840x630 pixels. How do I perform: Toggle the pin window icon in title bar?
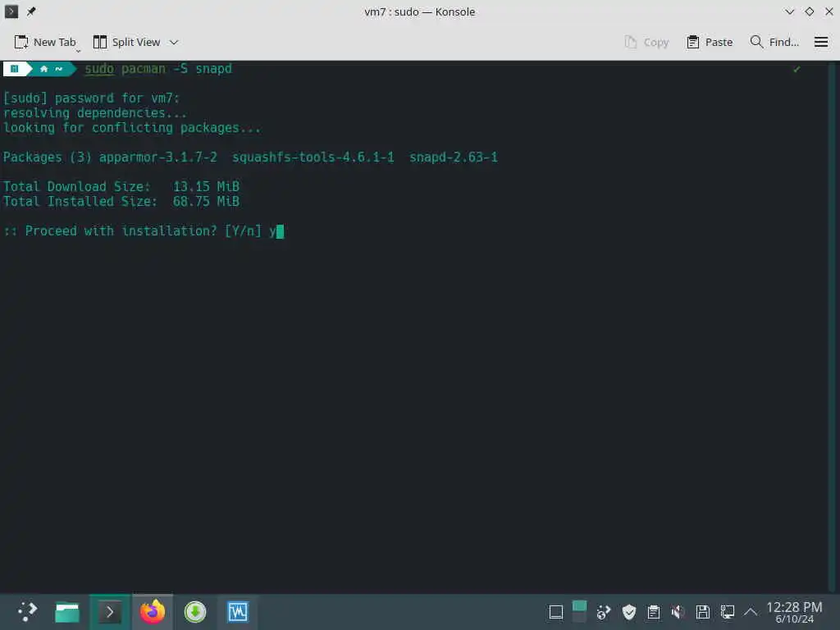(x=32, y=11)
